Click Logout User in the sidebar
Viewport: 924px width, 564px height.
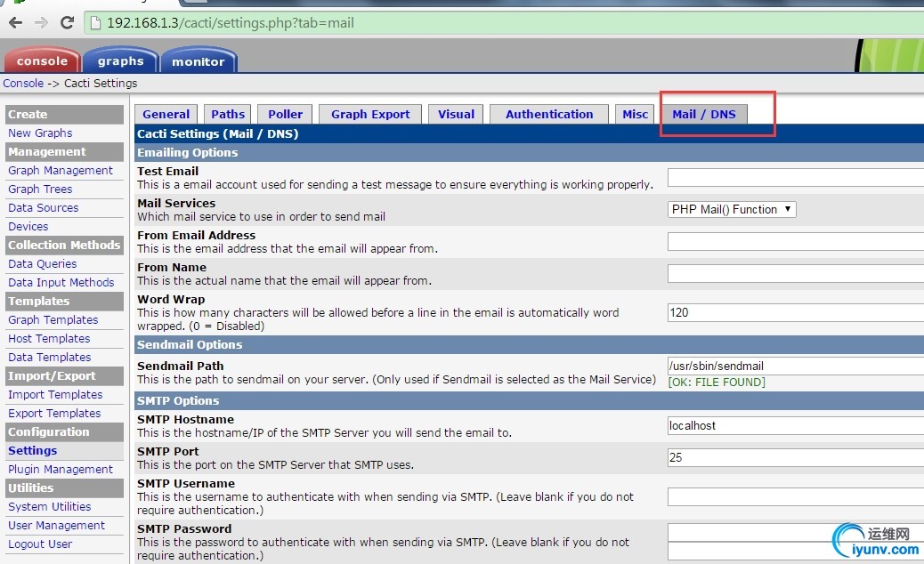(40, 544)
